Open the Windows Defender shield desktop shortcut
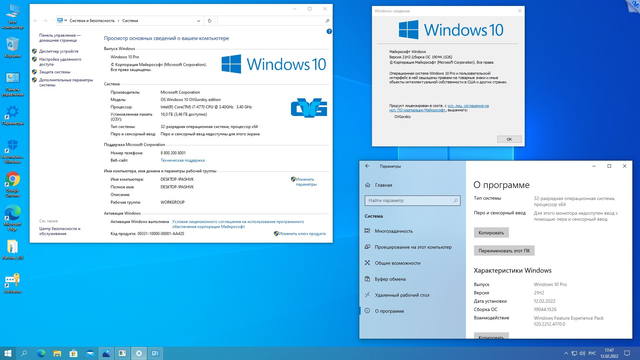 (13, 151)
